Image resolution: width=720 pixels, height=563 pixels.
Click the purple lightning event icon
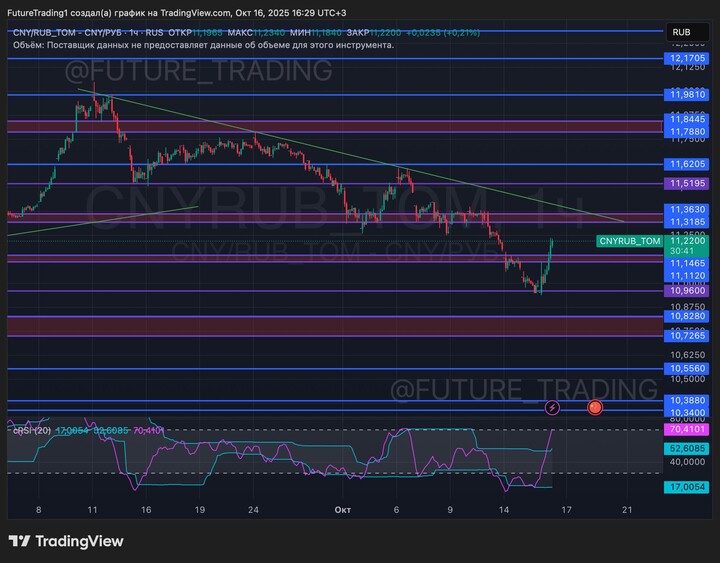click(553, 407)
